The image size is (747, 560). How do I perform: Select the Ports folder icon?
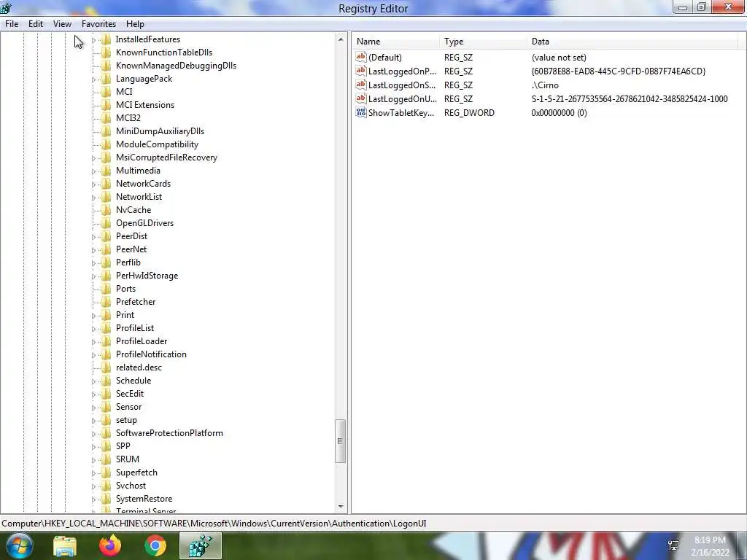click(x=107, y=289)
